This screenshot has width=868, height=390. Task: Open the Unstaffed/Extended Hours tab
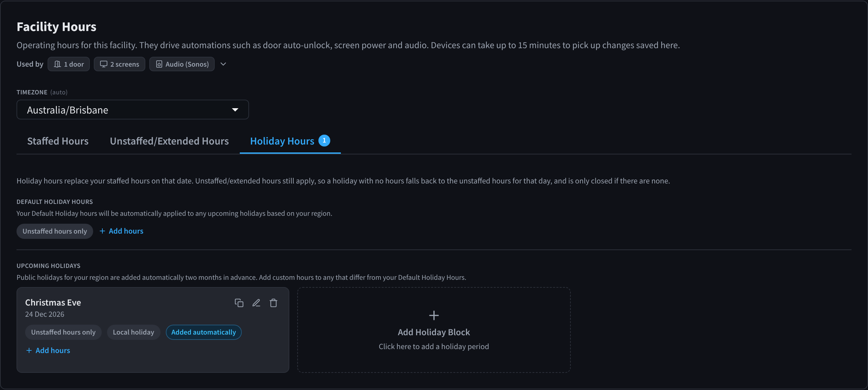(x=169, y=141)
